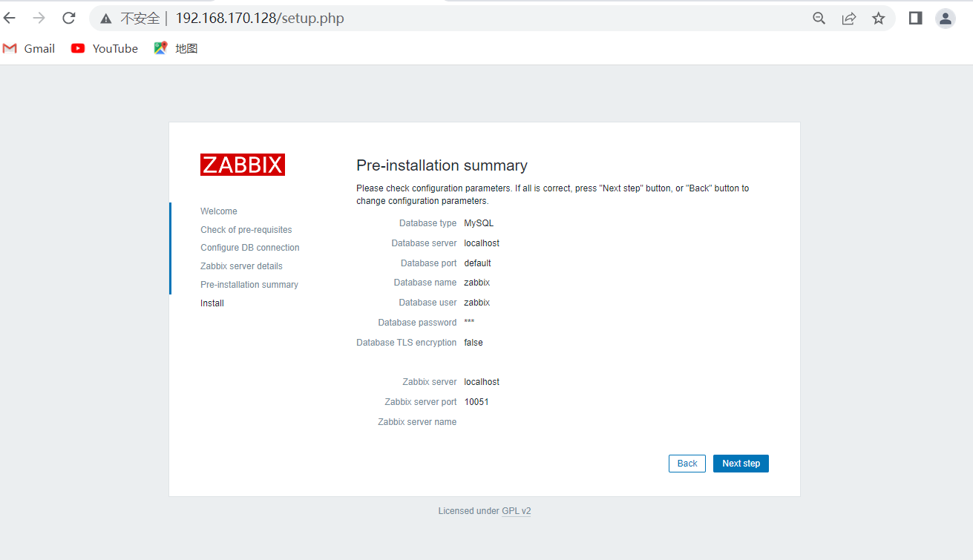Open the browser zoom control
Image resolution: width=973 pixels, height=560 pixels.
click(x=819, y=19)
